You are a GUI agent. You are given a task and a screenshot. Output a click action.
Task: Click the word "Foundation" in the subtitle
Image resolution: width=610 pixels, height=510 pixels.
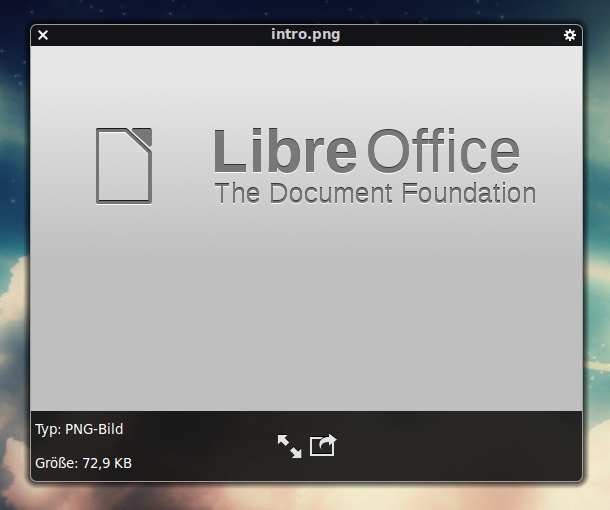click(x=469, y=193)
